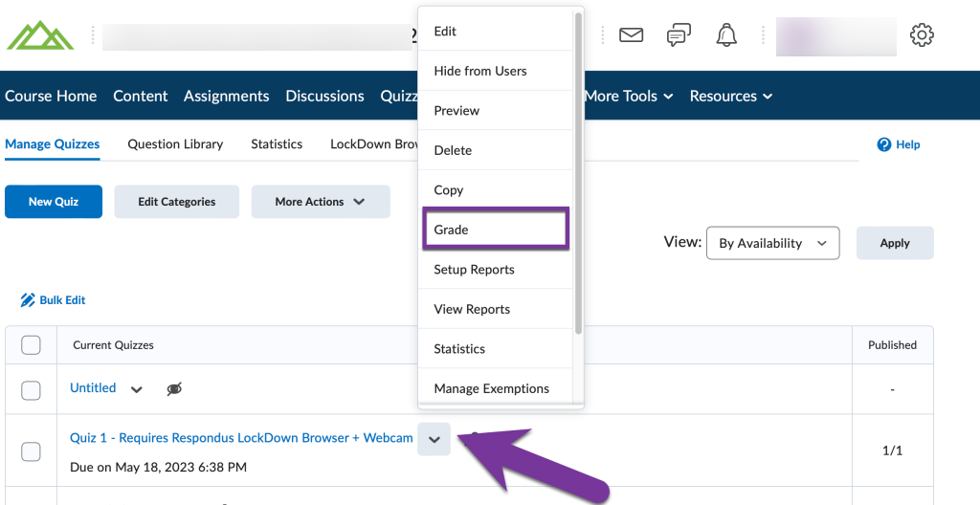Image resolution: width=980 pixels, height=505 pixels.
Task: Switch to the Question Library tab
Action: point(175,144)
